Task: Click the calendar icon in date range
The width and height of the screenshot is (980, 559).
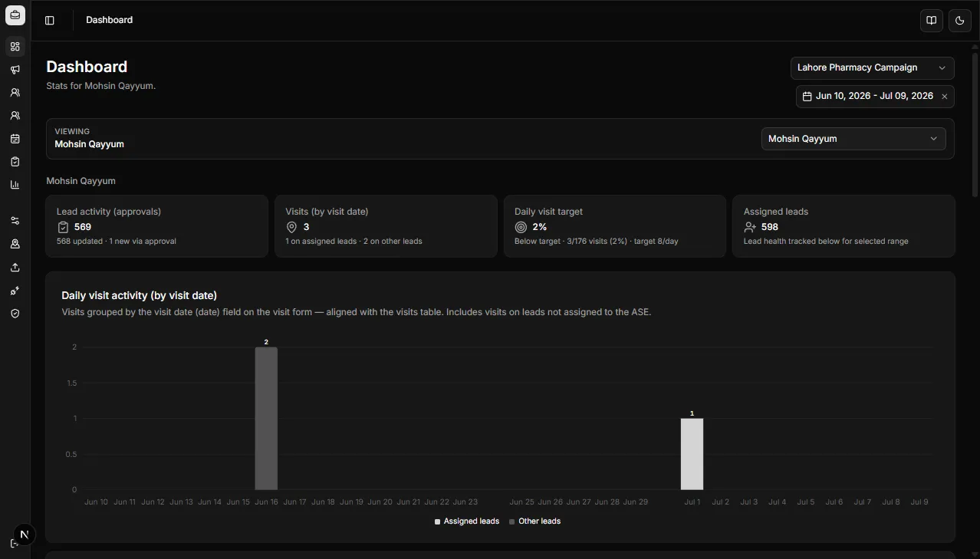Action: 807,97
